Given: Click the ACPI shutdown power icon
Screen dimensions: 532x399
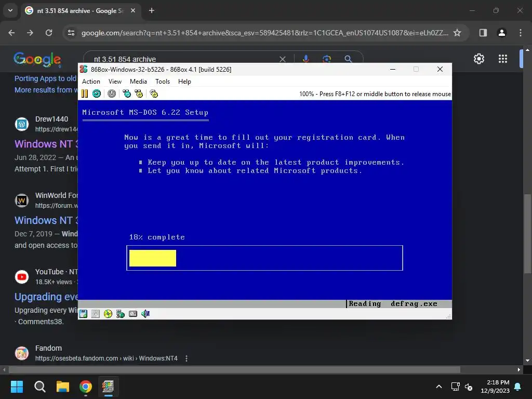Looking at the screenshot, I should coord(112,94).
